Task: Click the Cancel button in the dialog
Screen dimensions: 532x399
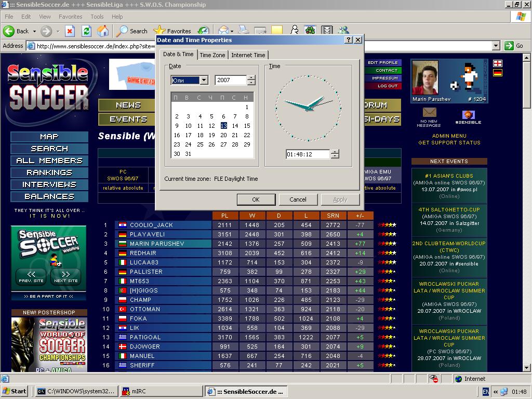Action: (x=298, y=199)
